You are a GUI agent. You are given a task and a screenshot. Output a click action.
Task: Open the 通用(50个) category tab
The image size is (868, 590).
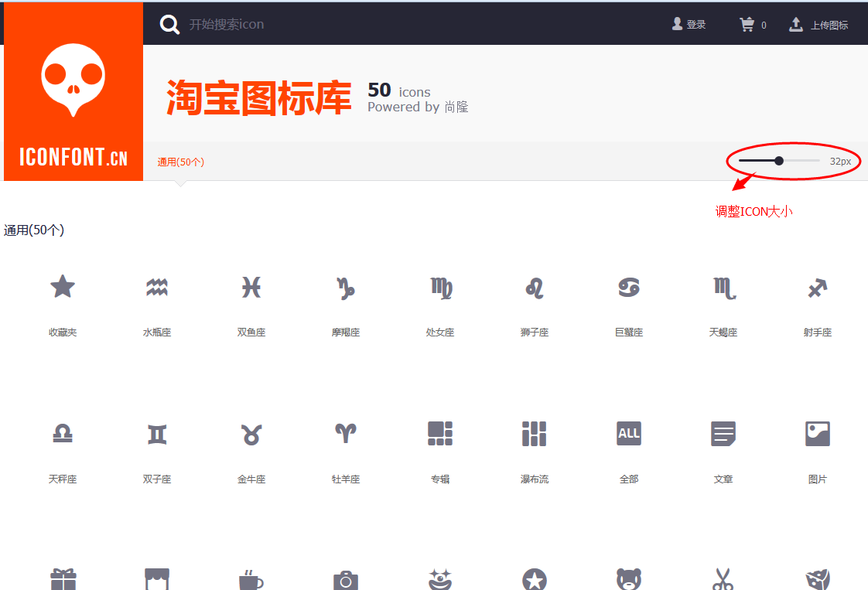click(x=180, y=162)
